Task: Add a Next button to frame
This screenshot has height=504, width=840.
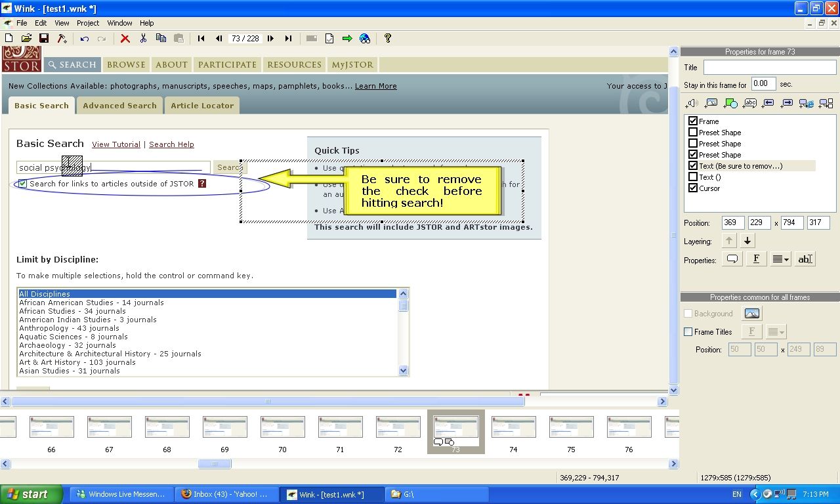Action: [787, 104]
